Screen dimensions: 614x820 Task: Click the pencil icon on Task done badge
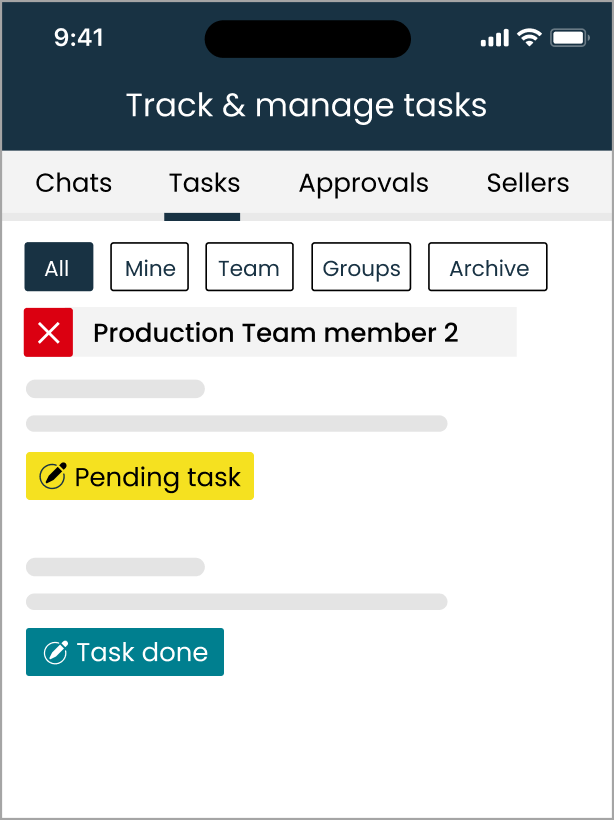tap(56, 652)
